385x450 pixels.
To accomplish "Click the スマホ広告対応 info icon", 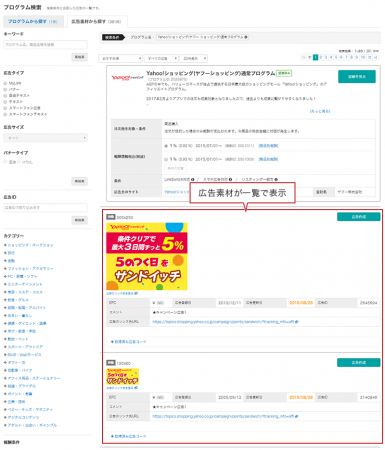I will click(x=230, y=179).
